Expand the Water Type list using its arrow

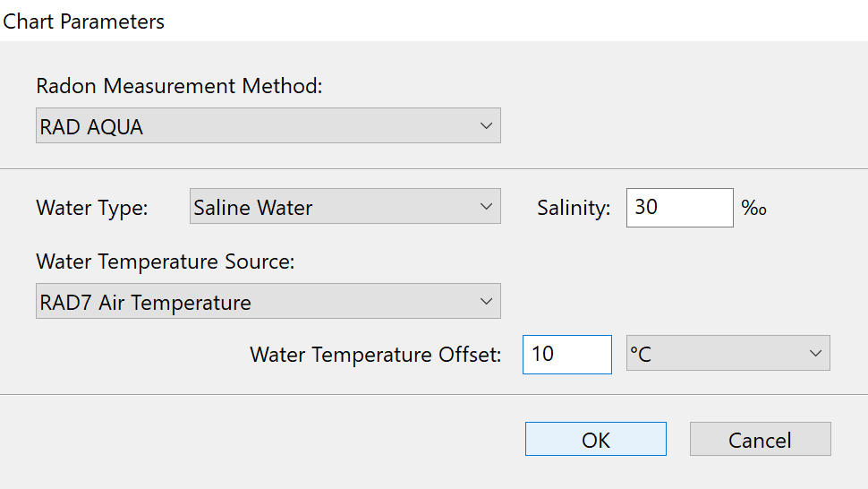coord(486,208)
